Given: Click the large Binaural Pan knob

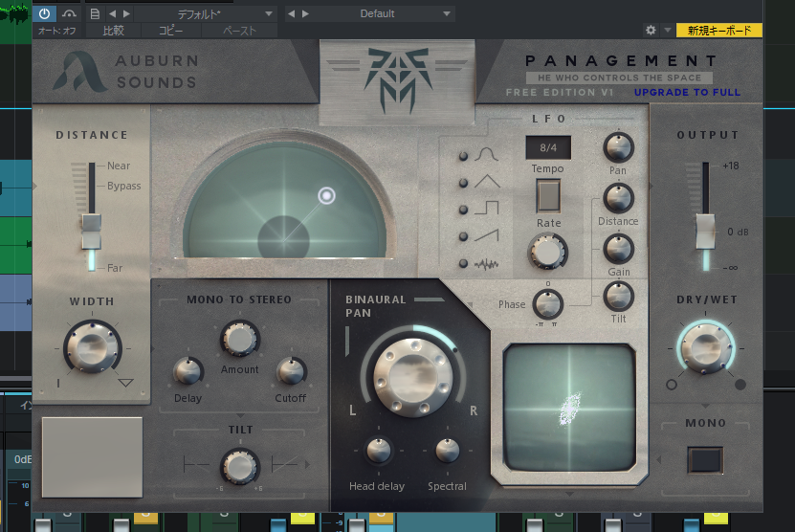Looking at the screenshot, I should 412,378.
